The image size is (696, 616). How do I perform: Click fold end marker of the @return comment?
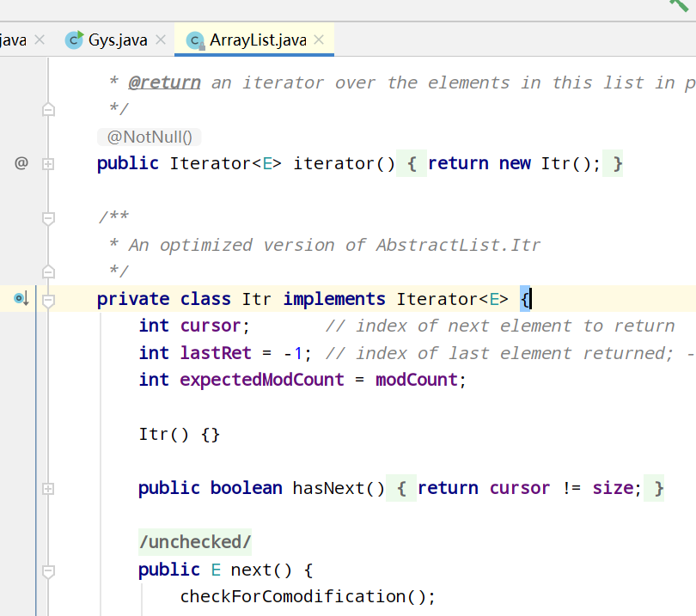[x=48, y=109]
